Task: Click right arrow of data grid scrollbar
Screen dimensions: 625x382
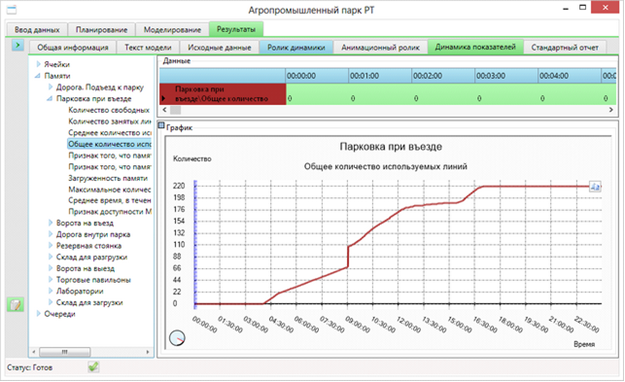Action: tap(611, 110)
